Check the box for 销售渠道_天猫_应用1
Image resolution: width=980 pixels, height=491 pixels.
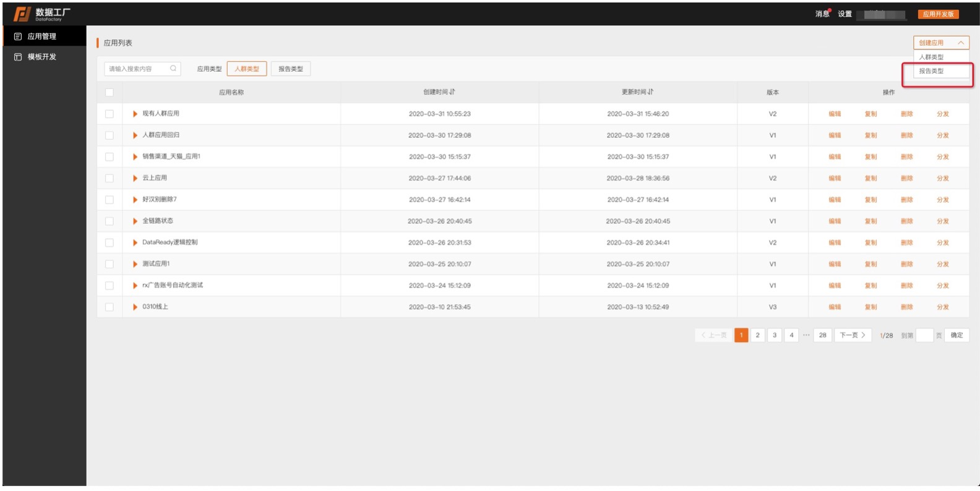[x=110, y=156]
